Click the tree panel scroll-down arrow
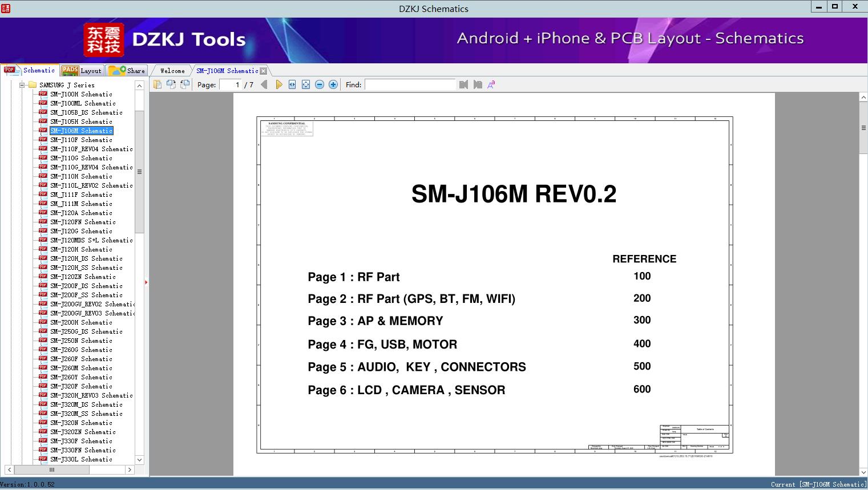This screenshot has width=868, height=490. click(139, 460)
